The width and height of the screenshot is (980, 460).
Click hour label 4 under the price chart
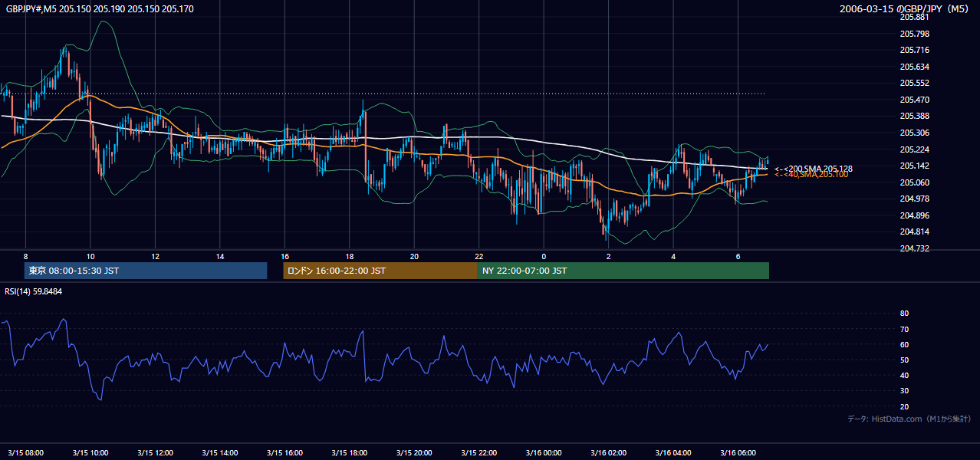tap(673, 256)
